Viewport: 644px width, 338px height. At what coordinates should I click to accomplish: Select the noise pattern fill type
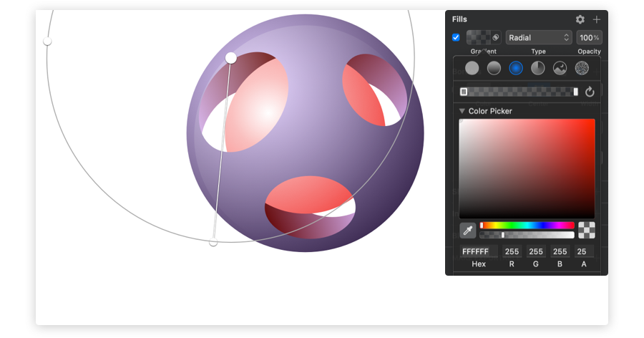pyautogui.click(x=582, y=68)
